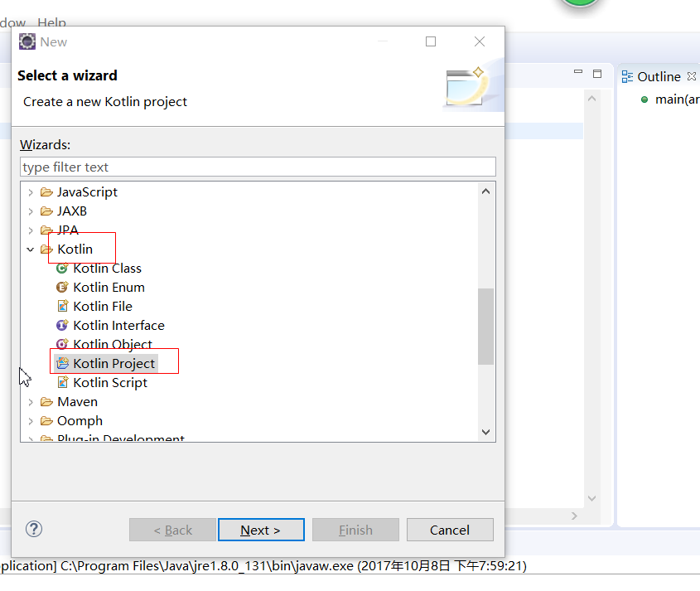Click the Kotlin folder icon
This screenshot has height=591, width=700.
46,249
